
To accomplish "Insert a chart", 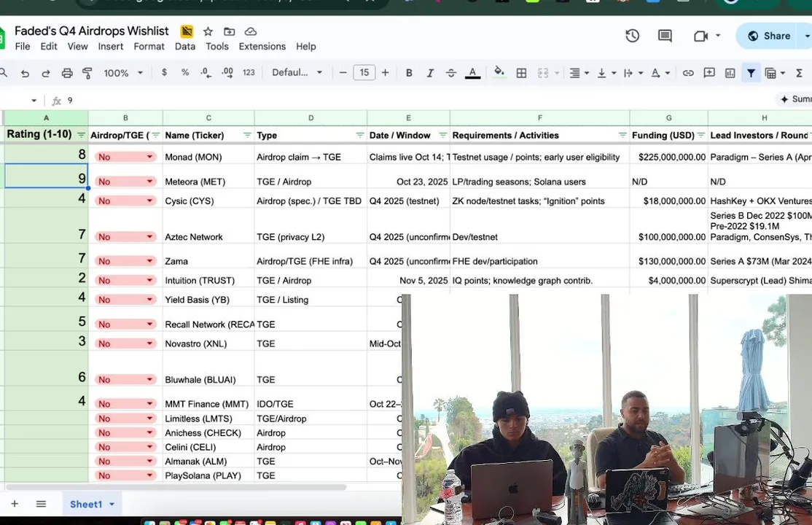I will [730, 73].
